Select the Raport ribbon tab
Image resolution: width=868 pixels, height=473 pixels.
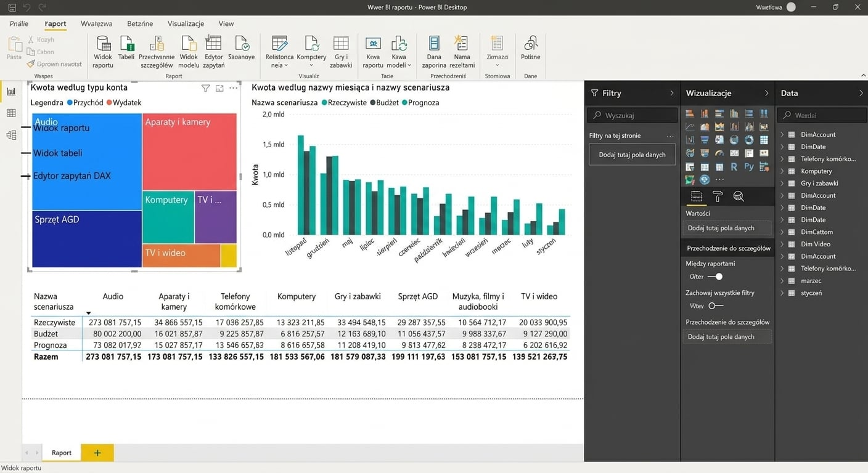[55, 23]
